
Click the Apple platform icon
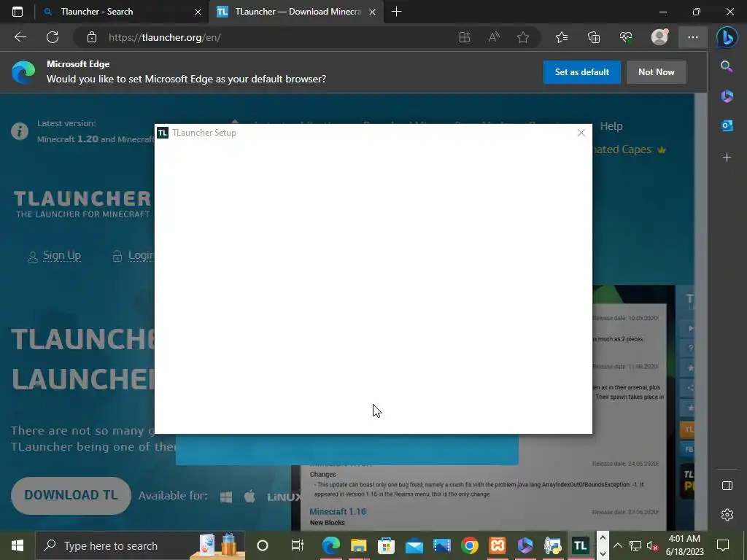249,497
